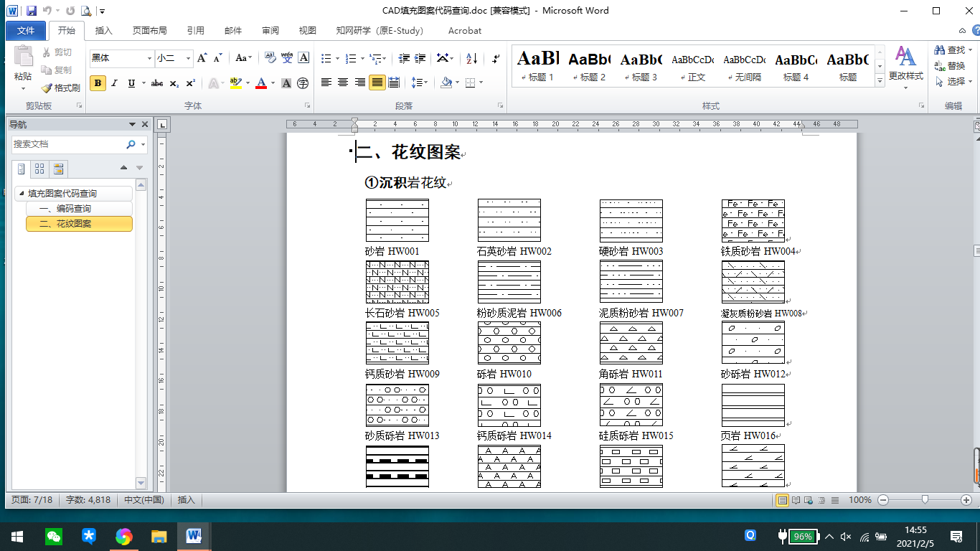Image resolution: width=980 pixels, height=551 pixels.
Task: Click the 更改样式 button
Action: [906, 68]
